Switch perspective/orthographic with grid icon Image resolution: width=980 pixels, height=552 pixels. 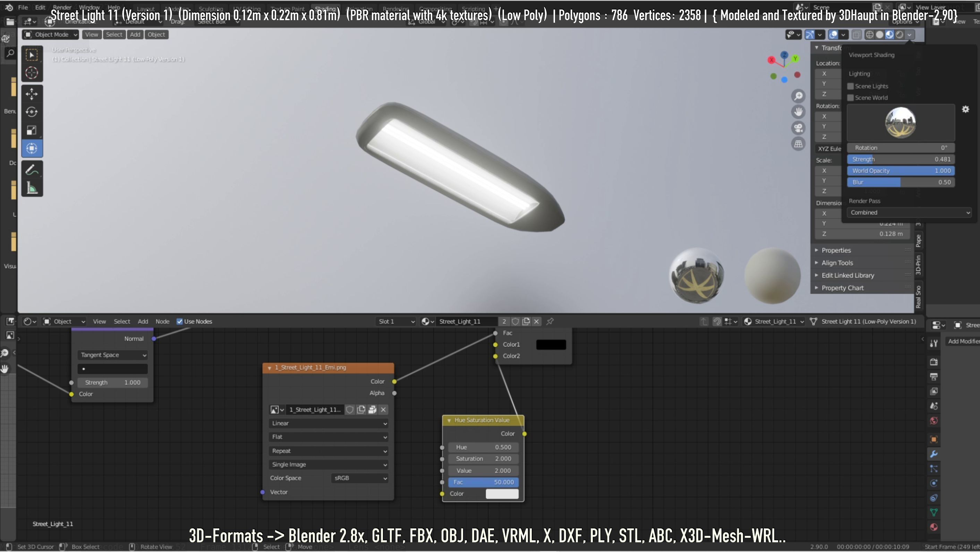point(798,144)
